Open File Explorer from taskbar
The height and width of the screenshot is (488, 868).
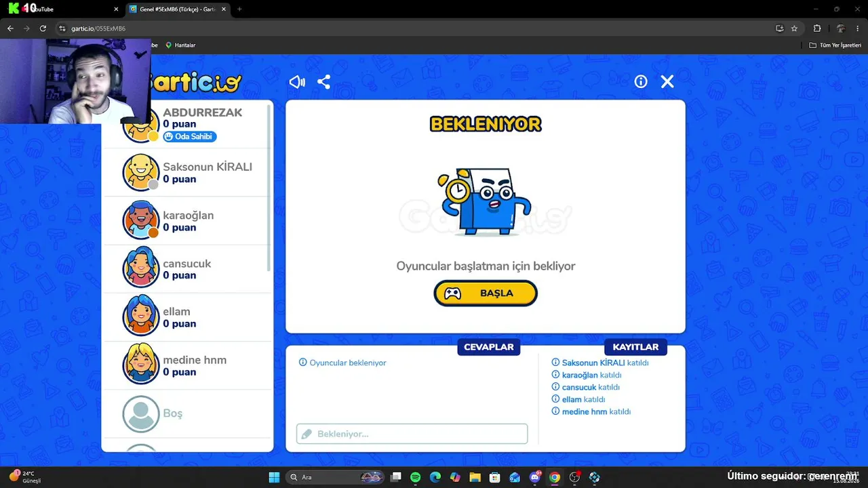click(x=475, y=477)
